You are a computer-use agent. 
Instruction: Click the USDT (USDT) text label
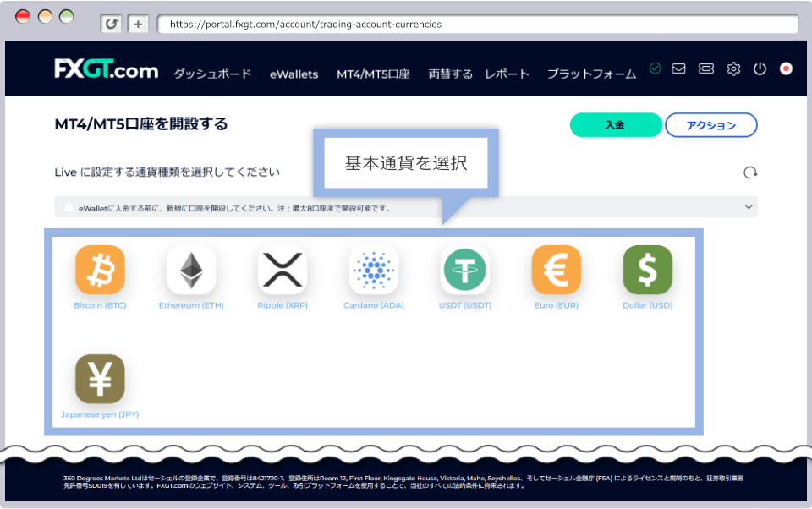(464, 305)
